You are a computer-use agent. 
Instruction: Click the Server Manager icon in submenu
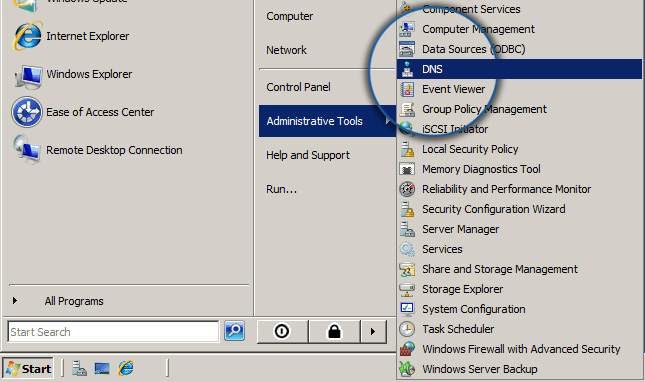tap(407, 229)
